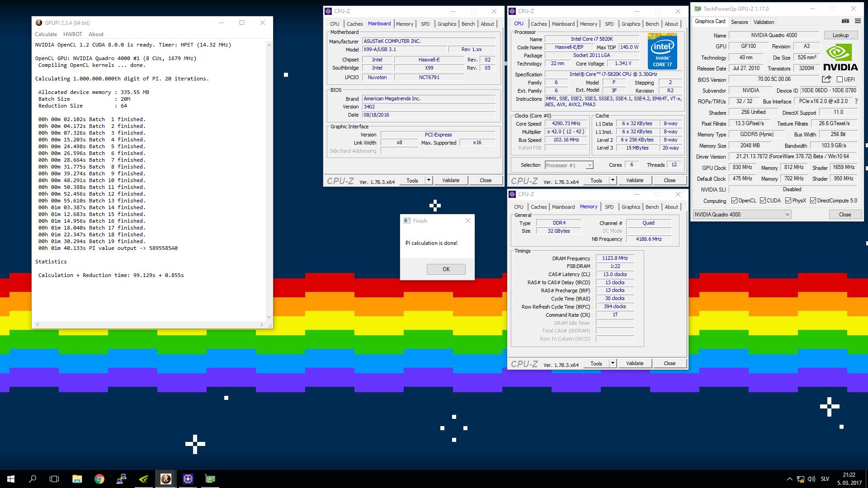Click Tools button in CPU-Z Memory window
This screenshot has height=488, width=868.
(596, 363)
